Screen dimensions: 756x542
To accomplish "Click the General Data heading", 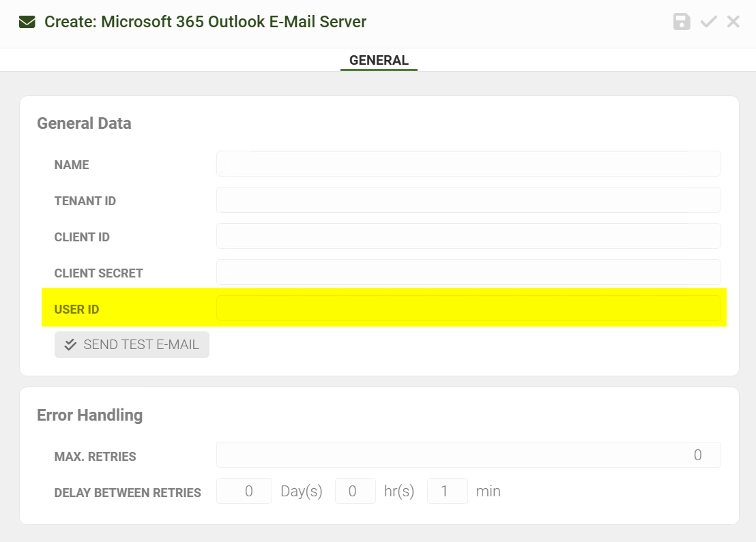I will 84,123.
